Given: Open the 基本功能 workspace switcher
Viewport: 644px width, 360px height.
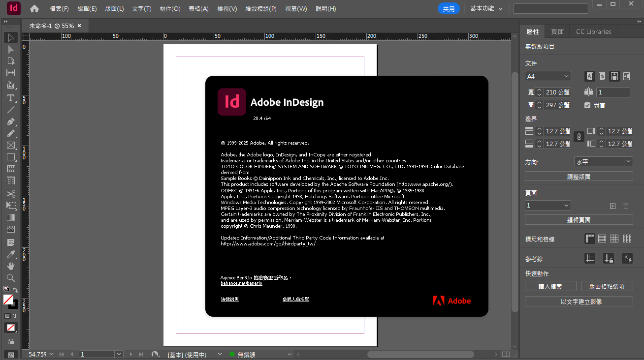Looking at the screenshot, I should pyautogui.click(x=486, y=8).
